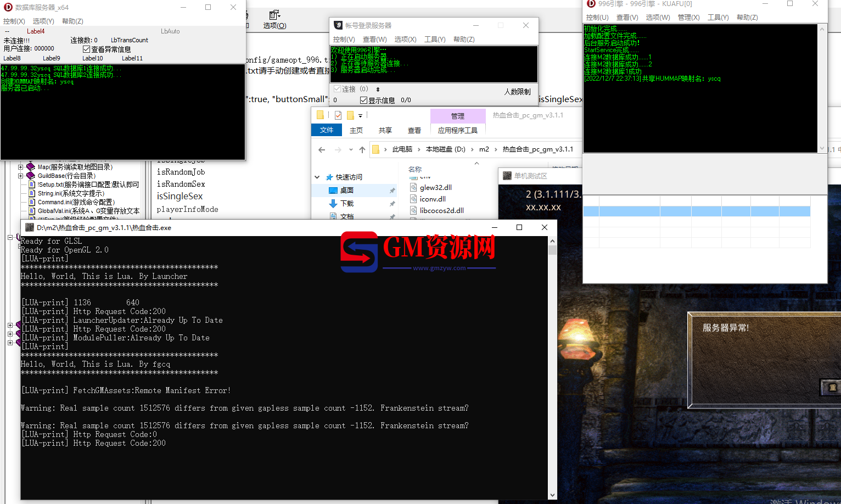
Task: Expand the chevron after m2 in address bar
Action: coord(496,149)
